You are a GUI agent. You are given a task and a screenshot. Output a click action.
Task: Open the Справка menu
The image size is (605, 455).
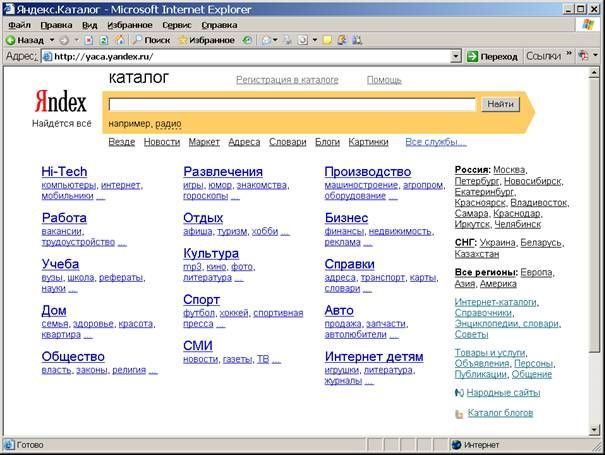coord(219,25)
